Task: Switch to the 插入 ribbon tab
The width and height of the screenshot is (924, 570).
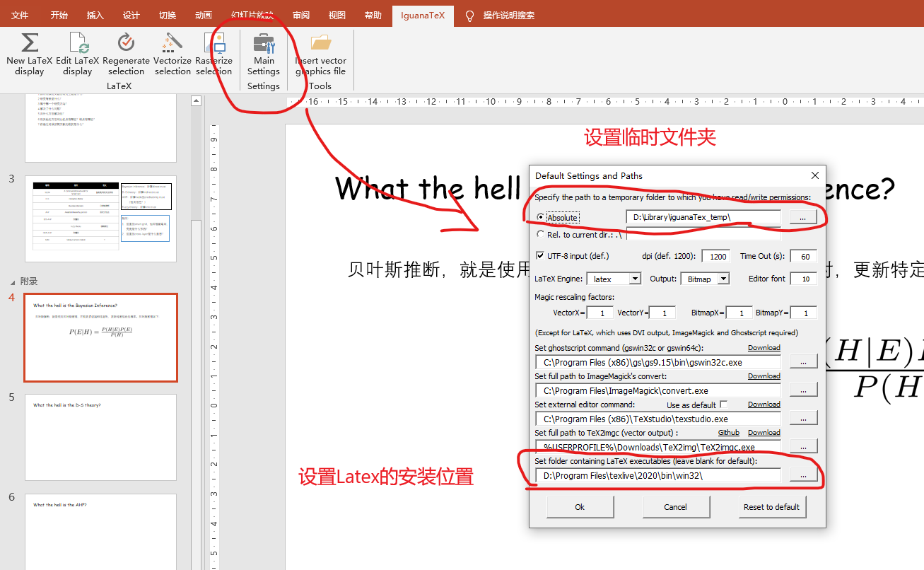Action: (x=95, y=16)
